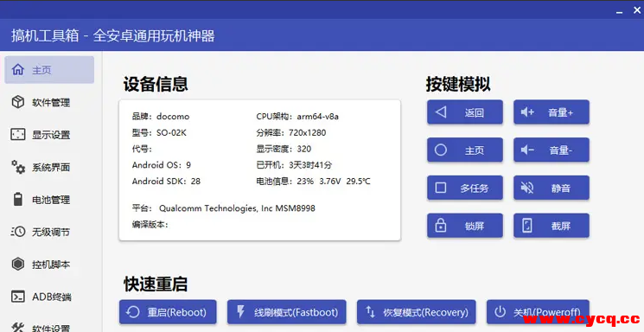This screenshot has width=644, height=332.
Task: Take a screenshot with 截屏 button
Action: (552, 225)
